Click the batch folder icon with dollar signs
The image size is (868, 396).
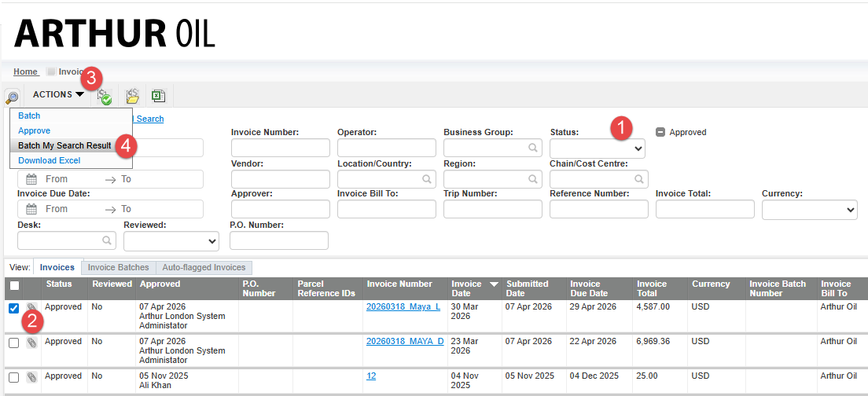click(x=132, y=96)
